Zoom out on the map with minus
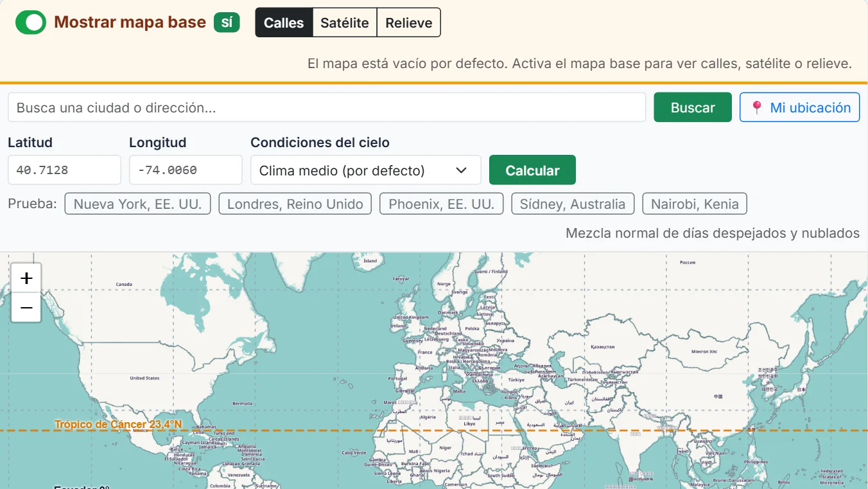This screenshot has height=489, width=868. point(26,308)
